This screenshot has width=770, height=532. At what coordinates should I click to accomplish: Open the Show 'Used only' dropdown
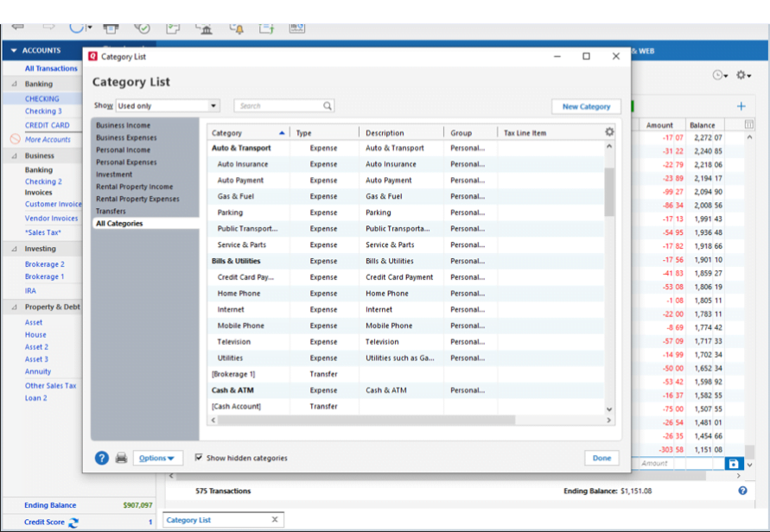tap(213, 106)
